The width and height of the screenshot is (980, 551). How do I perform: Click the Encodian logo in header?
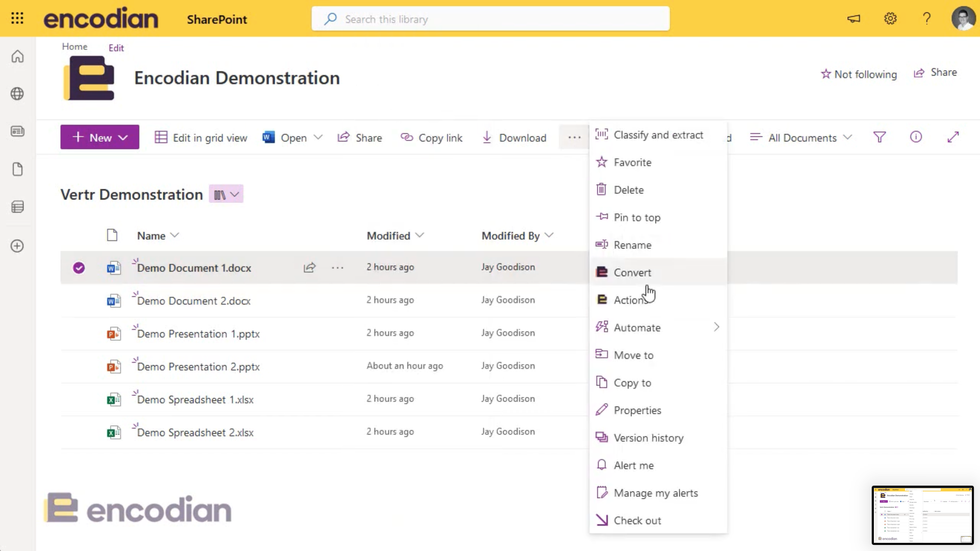(101, 18)
